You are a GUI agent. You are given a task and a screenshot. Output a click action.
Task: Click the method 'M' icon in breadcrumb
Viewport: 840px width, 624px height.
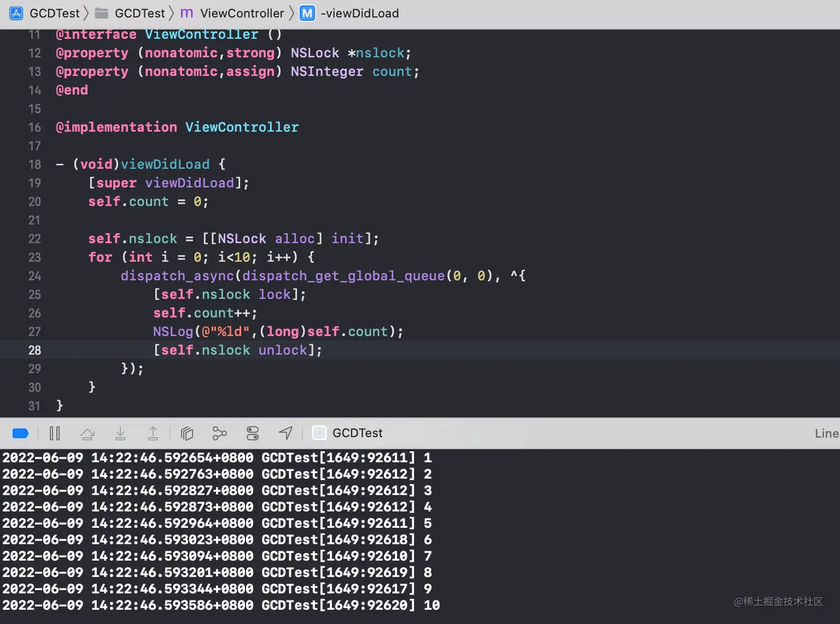pyautogui.click(x=307, y=13)
